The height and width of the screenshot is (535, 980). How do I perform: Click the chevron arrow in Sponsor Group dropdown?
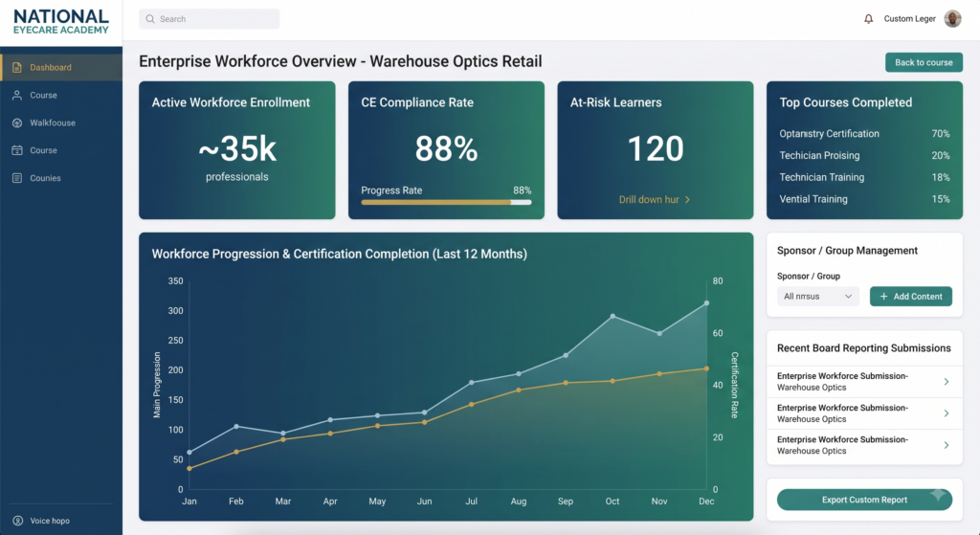click(848, 297)
